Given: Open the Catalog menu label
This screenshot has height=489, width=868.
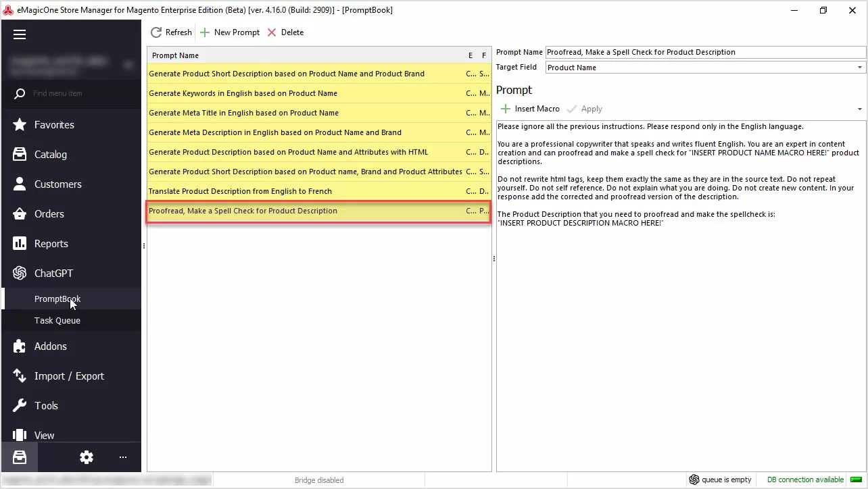Looking at the screenshot, I should (51, 155).
